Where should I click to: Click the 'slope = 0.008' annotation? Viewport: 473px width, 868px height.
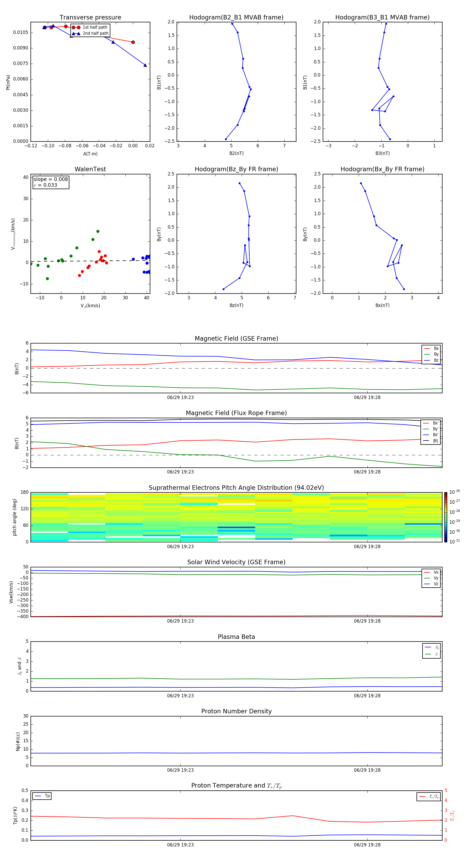[x=51, y=179]
